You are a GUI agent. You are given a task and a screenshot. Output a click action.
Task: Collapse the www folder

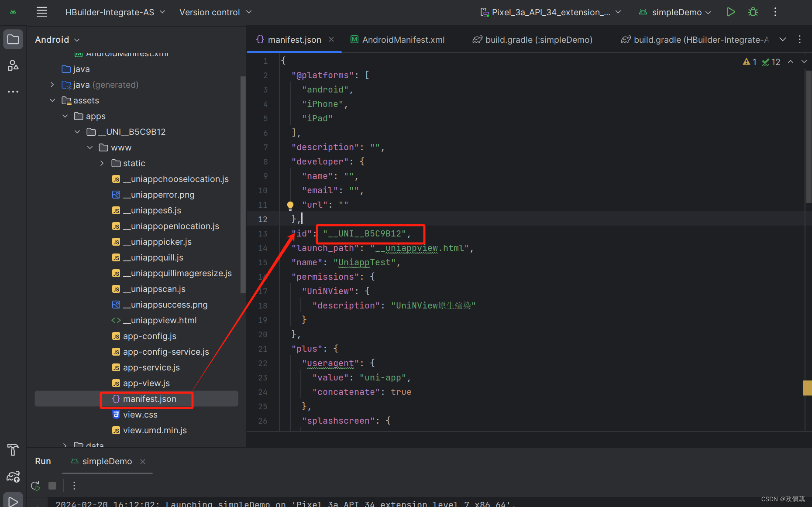click(90, 147)
